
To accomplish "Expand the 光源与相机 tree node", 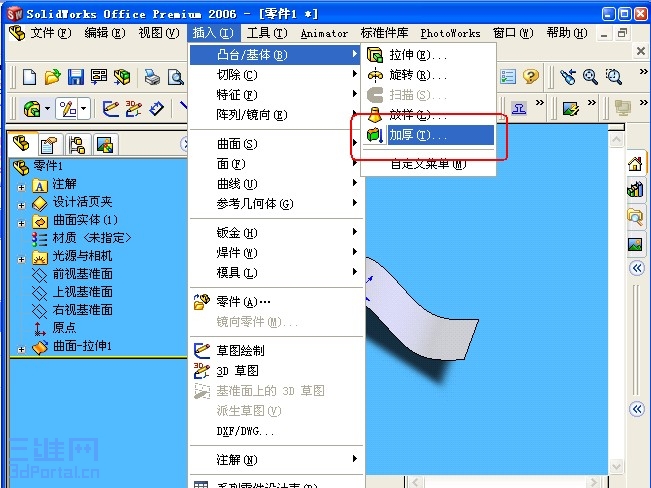I will coord(21,260).
